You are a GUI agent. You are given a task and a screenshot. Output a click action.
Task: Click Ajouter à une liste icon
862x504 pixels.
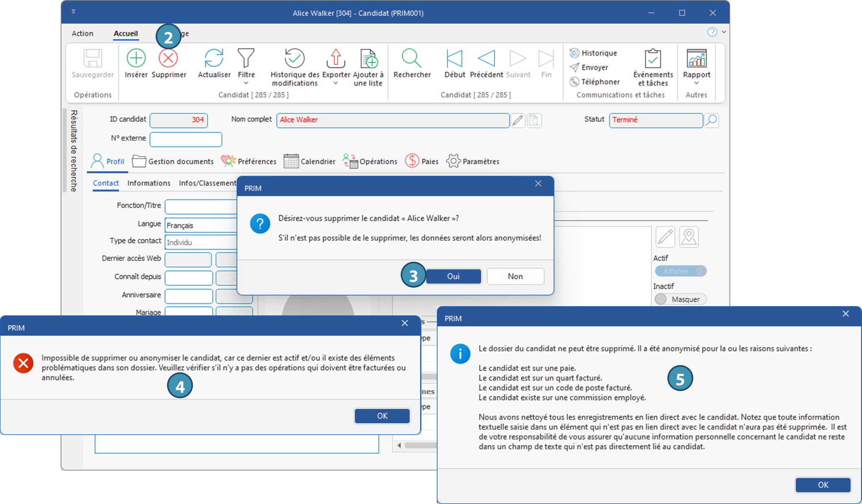(x=368, y=59)
